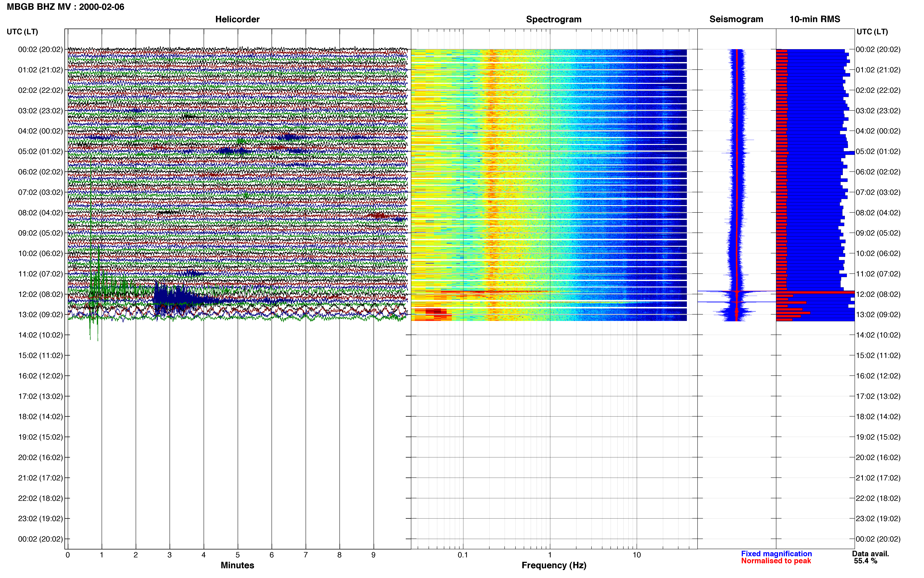Screen dimensions: 924x578
Task: Click the left 'UTC (LT)' axis label
Action: [x=22, y=32]
